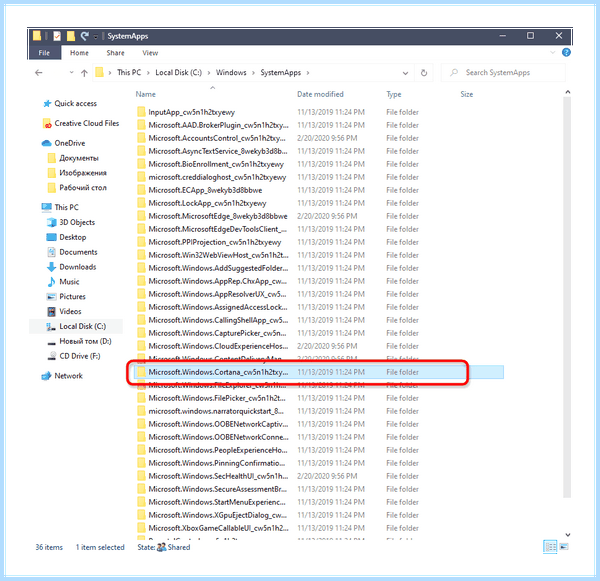Switch to Large icons view layout

click(x=564, y=547)
